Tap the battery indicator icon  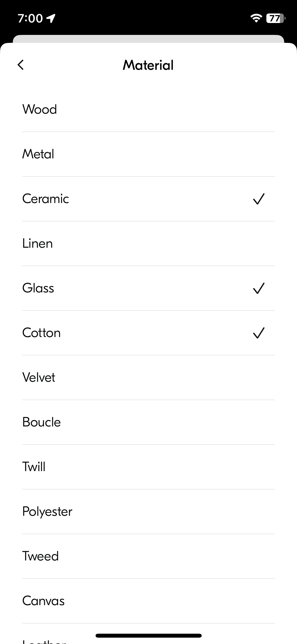point(276,18)
